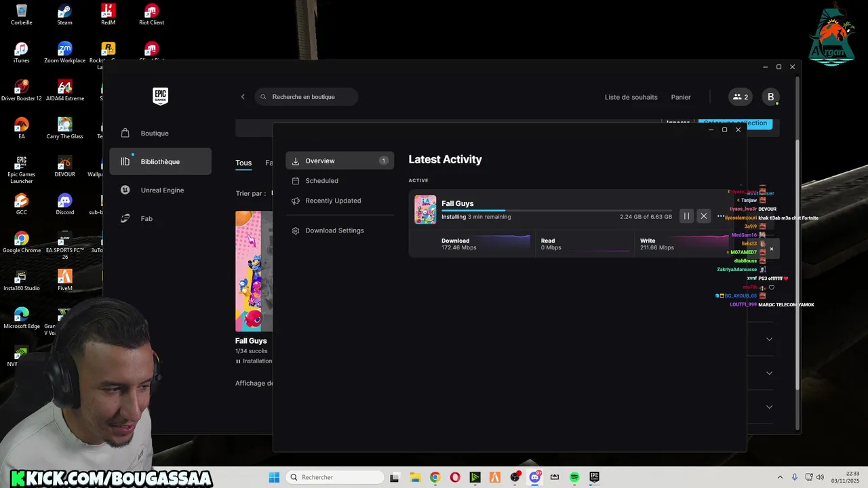Open Google Chrome desktop shortcut

tap(22, 242)
